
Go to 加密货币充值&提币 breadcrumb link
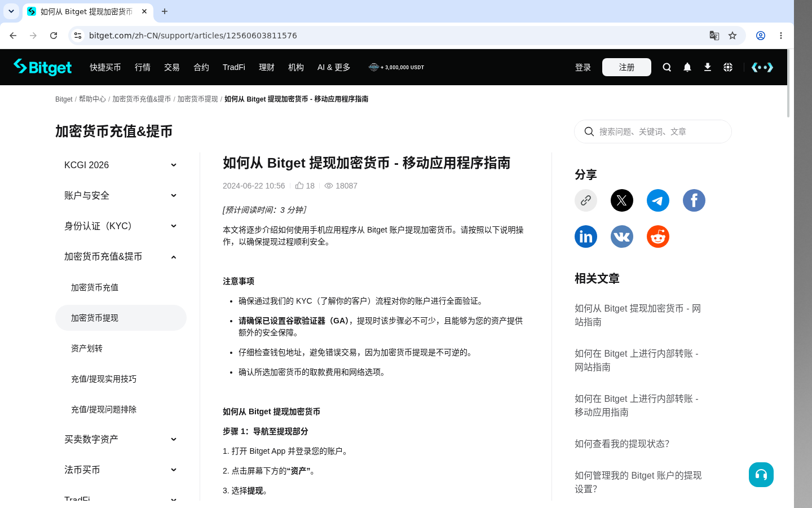coord(142,99)
